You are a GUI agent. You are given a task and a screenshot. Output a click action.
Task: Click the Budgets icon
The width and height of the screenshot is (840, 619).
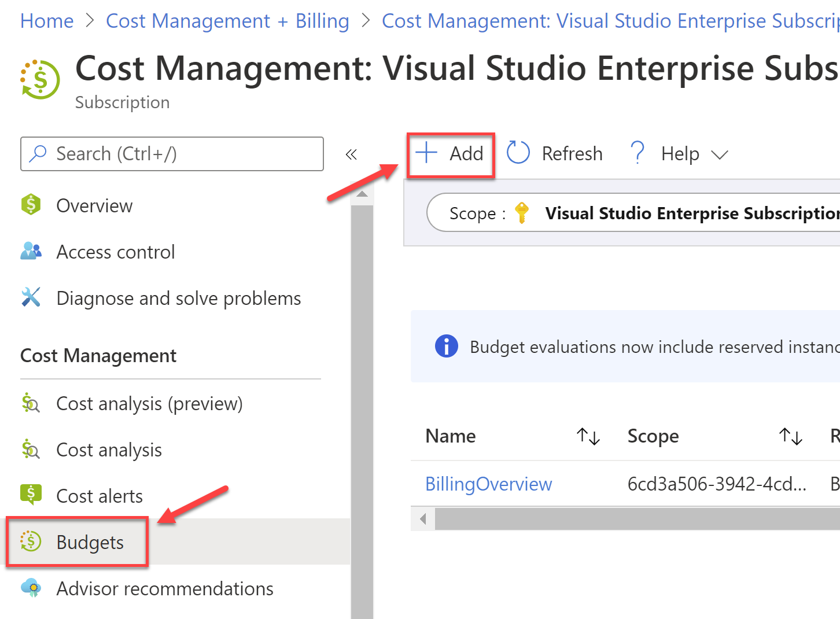[x=31, y=541]
